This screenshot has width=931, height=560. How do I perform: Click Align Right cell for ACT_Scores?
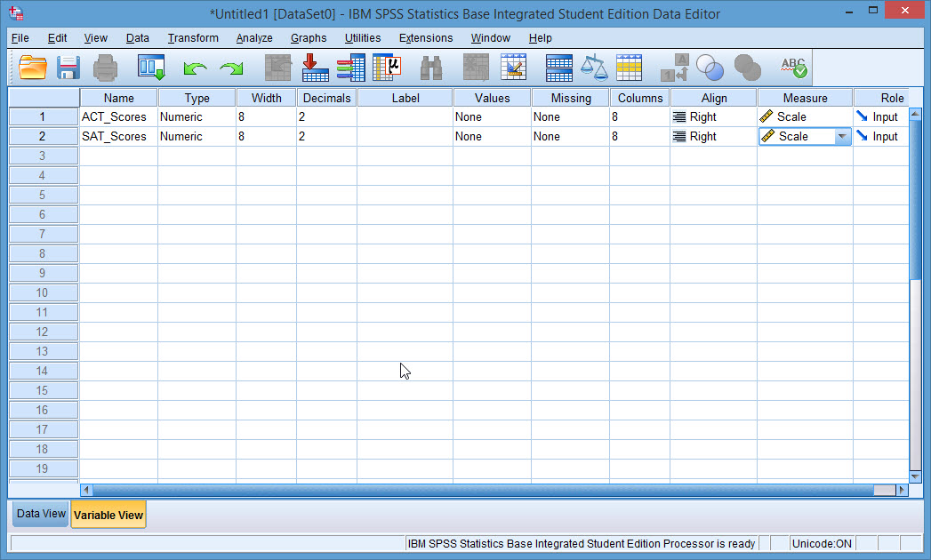[x=714, y=117]
